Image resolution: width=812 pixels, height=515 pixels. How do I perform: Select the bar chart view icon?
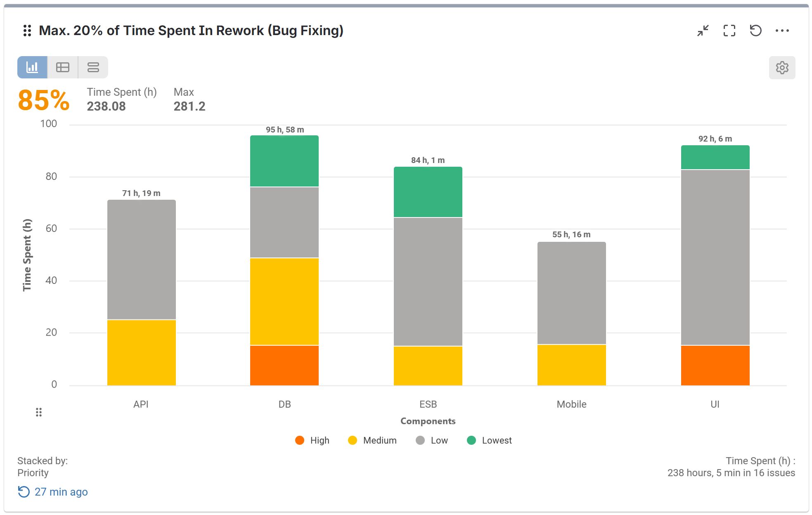[33, 67]
